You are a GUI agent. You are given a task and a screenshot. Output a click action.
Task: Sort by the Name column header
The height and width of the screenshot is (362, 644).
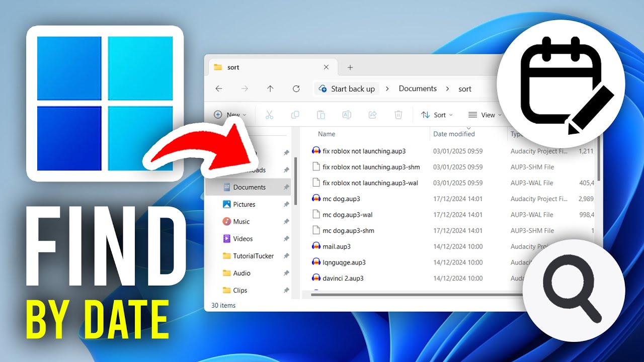(x=327, y=134)
